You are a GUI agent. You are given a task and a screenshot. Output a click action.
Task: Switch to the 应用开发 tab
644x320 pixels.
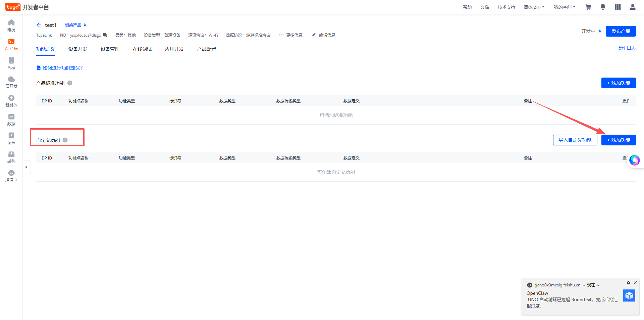[x=174, y=49]
